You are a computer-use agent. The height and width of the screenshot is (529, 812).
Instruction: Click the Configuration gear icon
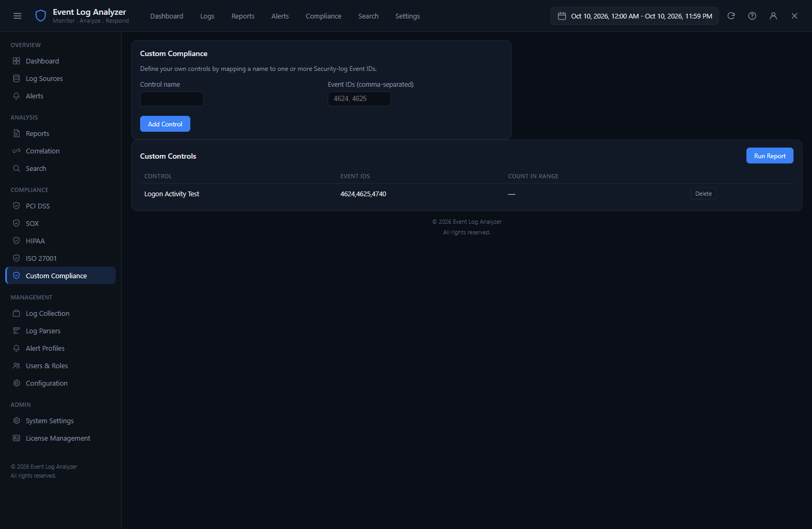click(16, 383)
